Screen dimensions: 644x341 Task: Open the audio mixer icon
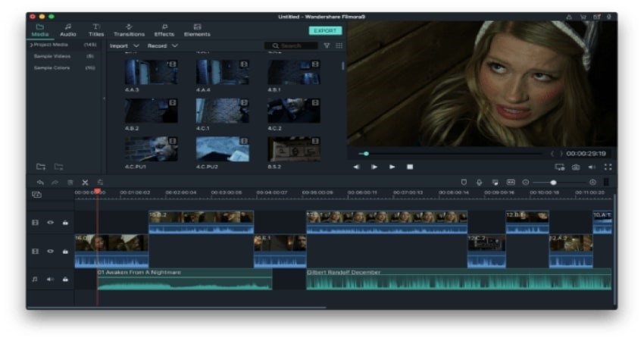coord(495,182)
